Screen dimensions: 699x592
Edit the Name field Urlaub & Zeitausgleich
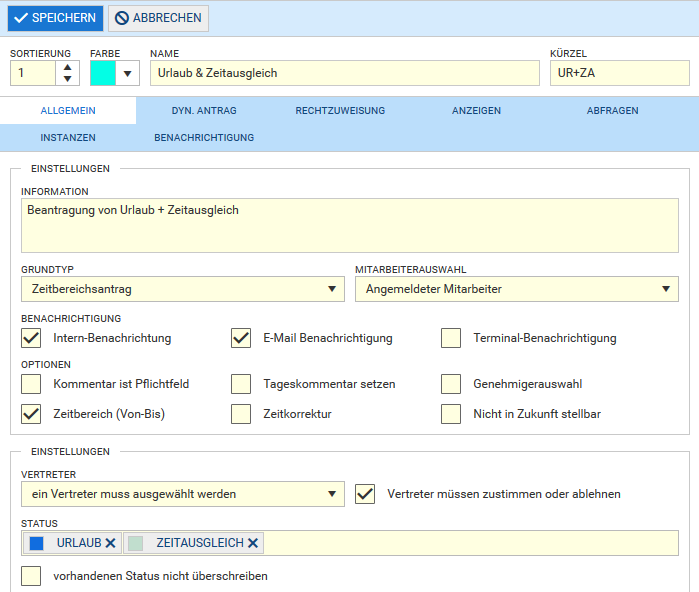(345, 73)
